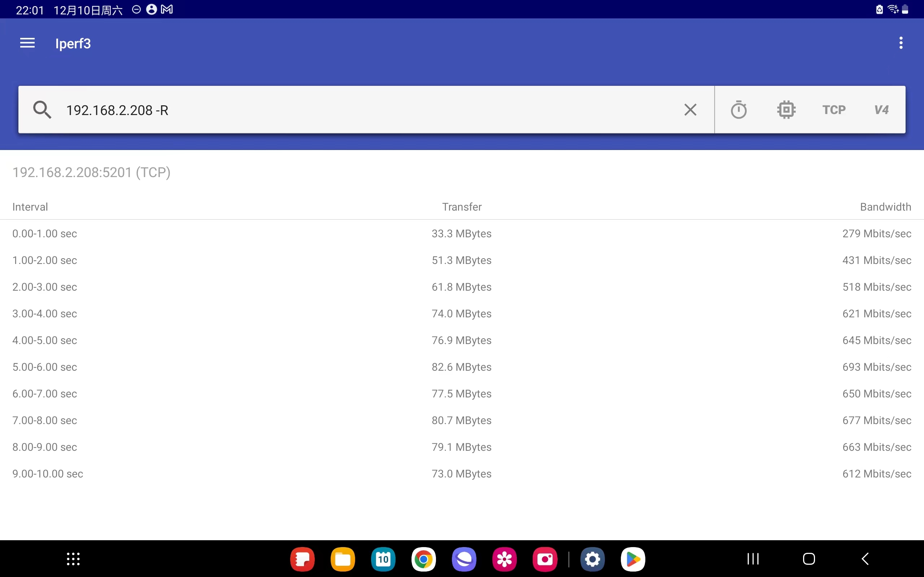
Task: Launch Chrome from the taskbar
Action: click(423, 559)
